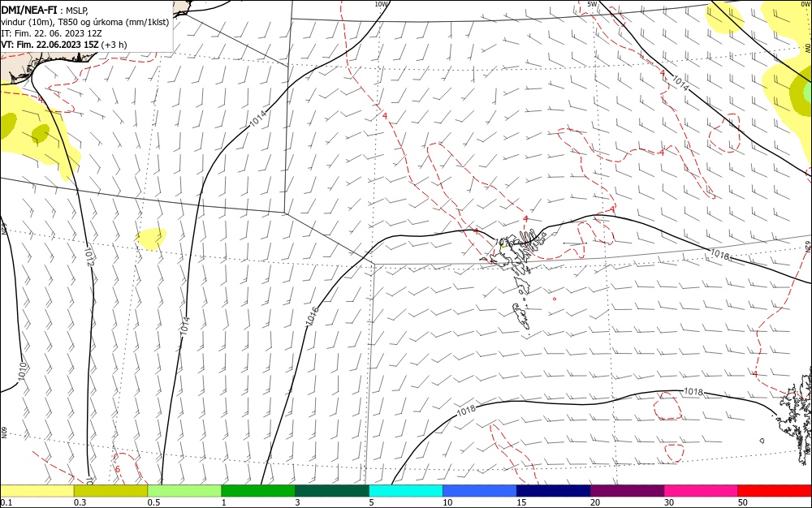The height and width of the screenshot is (508, 812).
Task: Click the purple 20–30 legend swatch
Action: (627, 491)
